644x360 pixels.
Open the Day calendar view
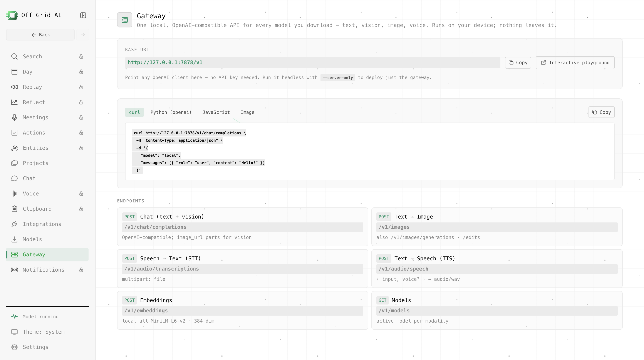coord(47,72)
